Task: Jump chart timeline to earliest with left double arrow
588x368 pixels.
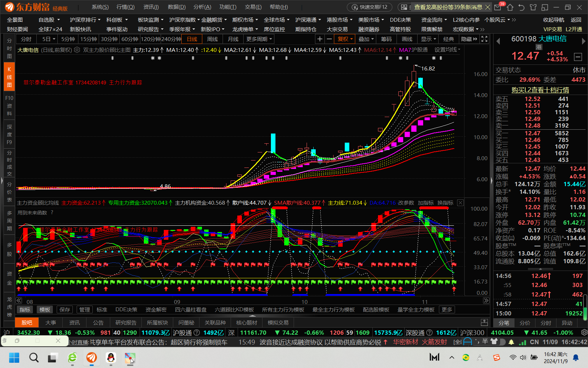Action: 19,300
